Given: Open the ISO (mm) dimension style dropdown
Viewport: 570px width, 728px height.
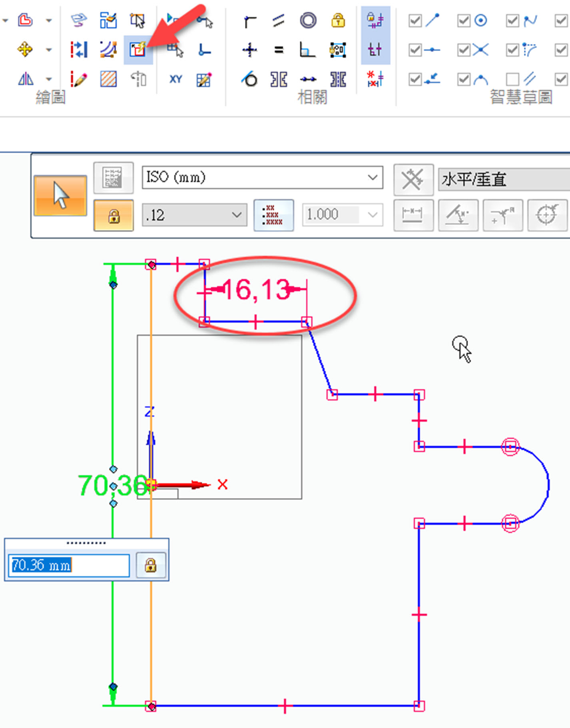Looking at the screenshot, I should tap(263, 177).
